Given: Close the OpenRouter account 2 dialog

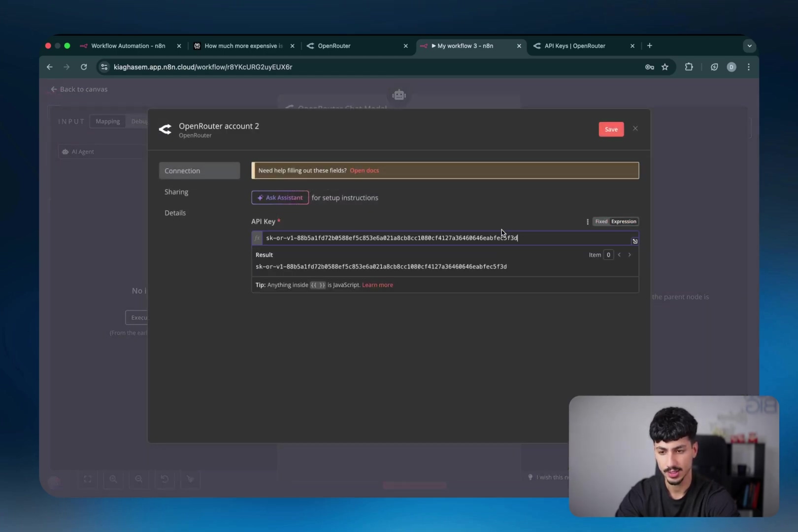Looking at the screenshot, I should [635, 129].
